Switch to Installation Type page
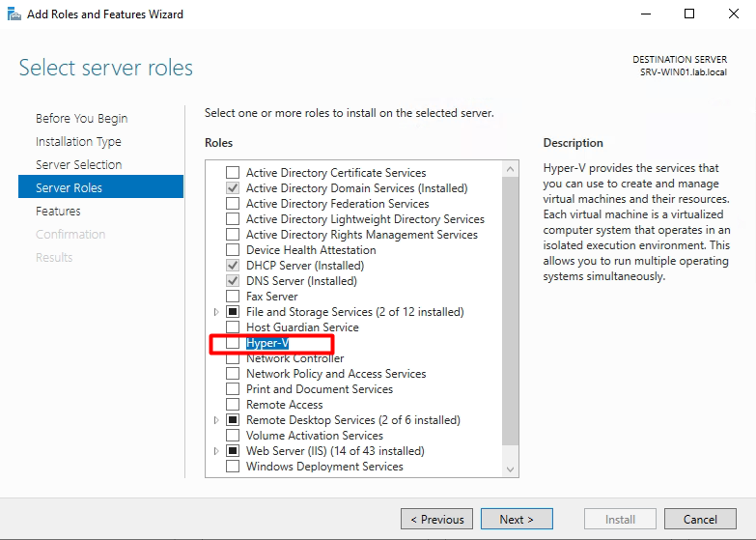 click(x=78, y=141)
